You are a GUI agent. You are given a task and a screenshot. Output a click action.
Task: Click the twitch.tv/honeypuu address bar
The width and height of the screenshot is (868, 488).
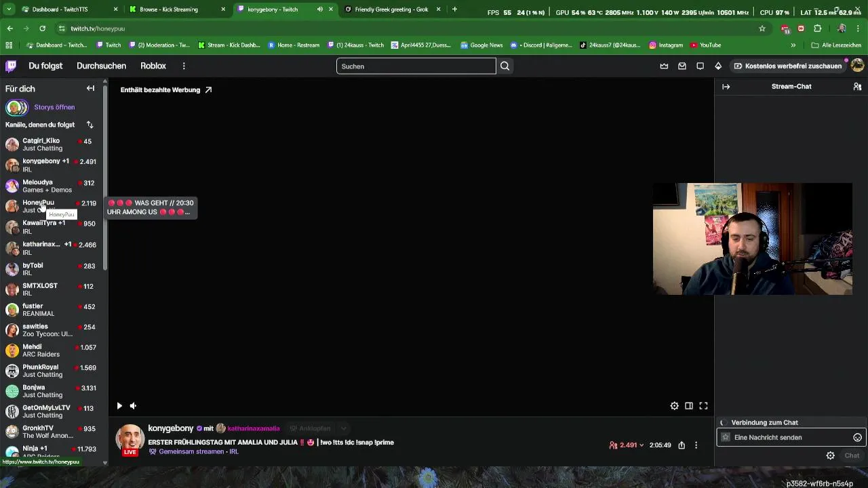(407, 28)
